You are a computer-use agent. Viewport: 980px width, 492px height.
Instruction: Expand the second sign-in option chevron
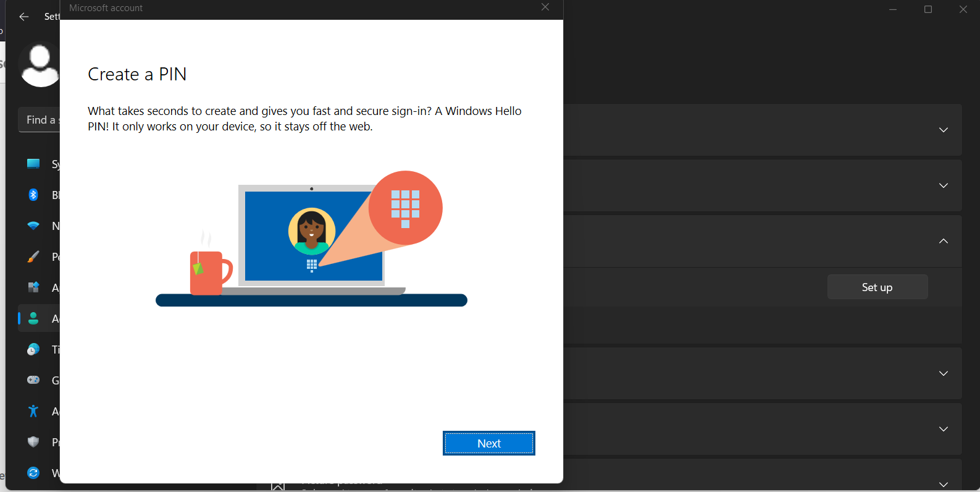coord(944,185)
